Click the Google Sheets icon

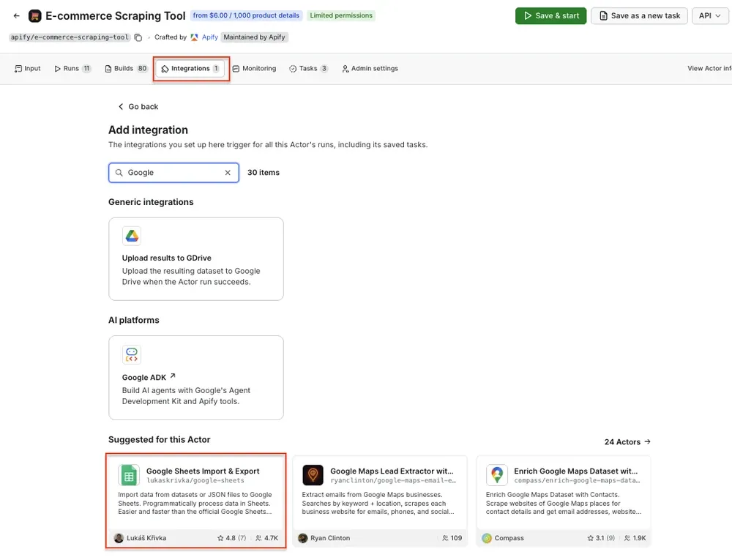coord(129,476)
